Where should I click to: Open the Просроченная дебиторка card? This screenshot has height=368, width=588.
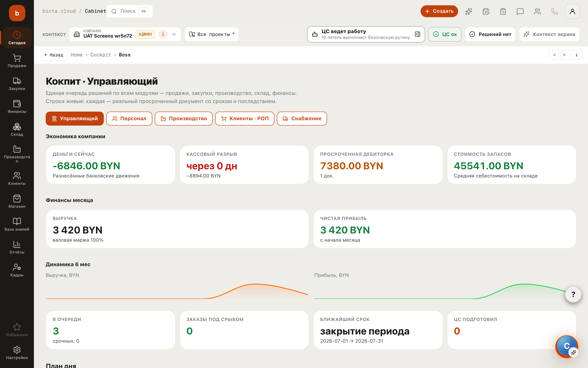(x=378, y=165)
